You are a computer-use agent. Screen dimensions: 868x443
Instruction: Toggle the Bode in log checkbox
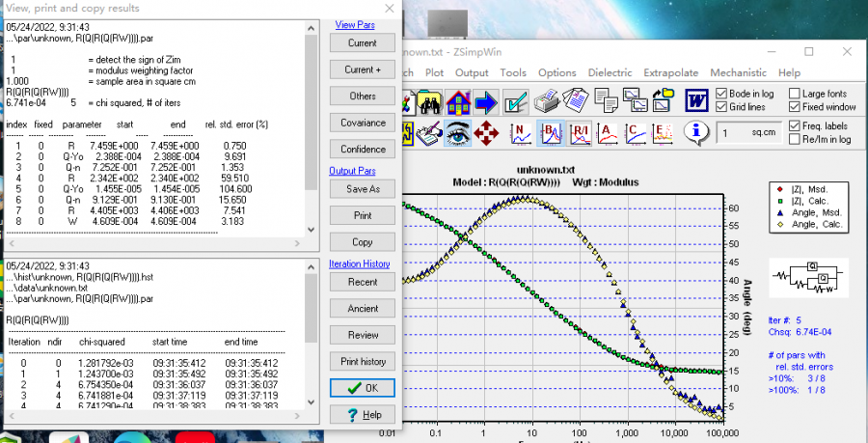722,94
